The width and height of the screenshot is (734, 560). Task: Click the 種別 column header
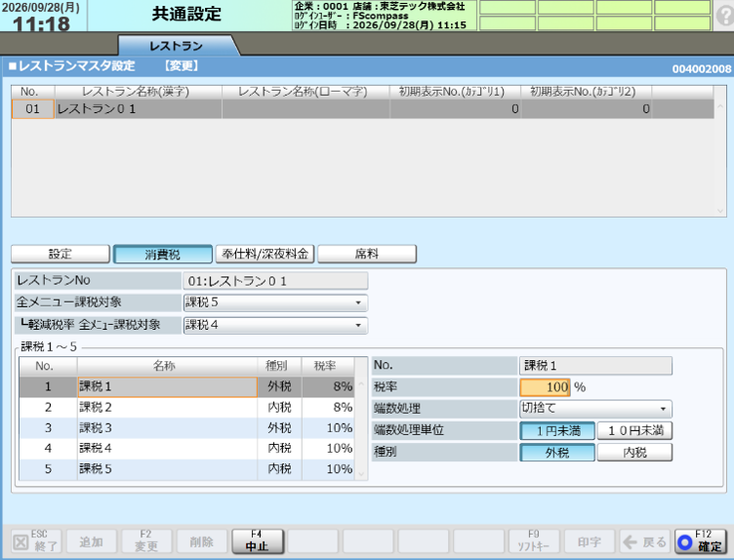(279, 366)
